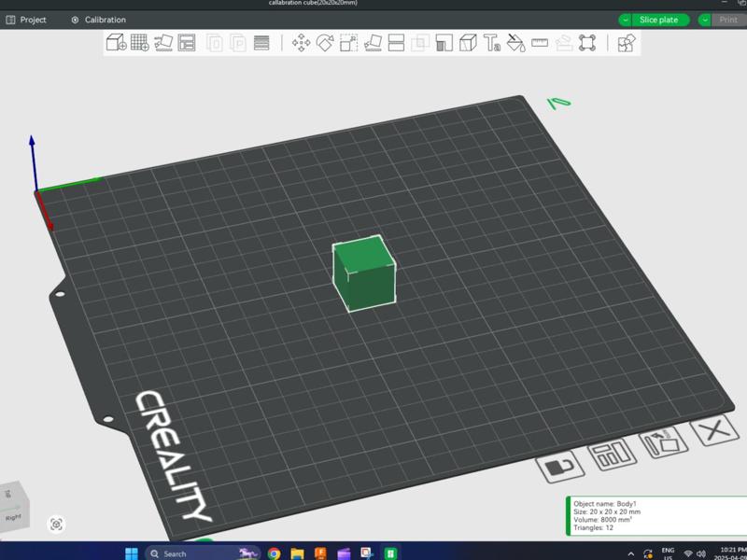Open Google Chrome from the taskbar

pyautogui.click(x=274, y=553)
